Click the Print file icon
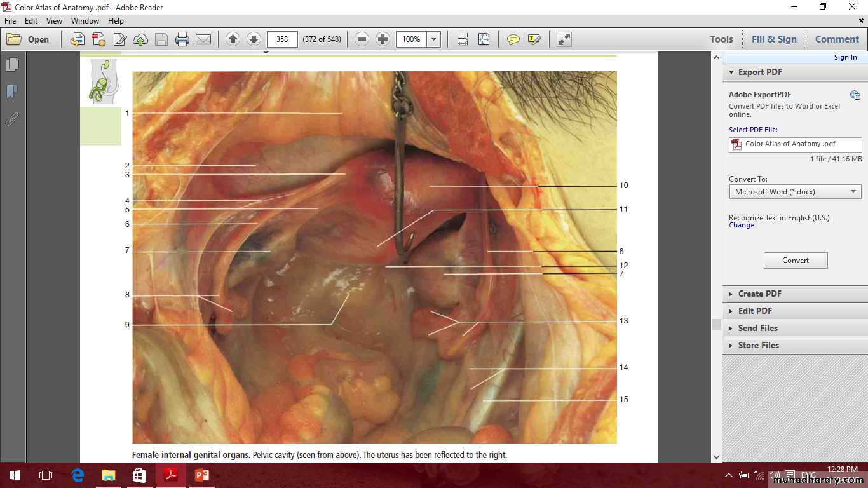Viewport: 868px width, 488px height. 182,39
